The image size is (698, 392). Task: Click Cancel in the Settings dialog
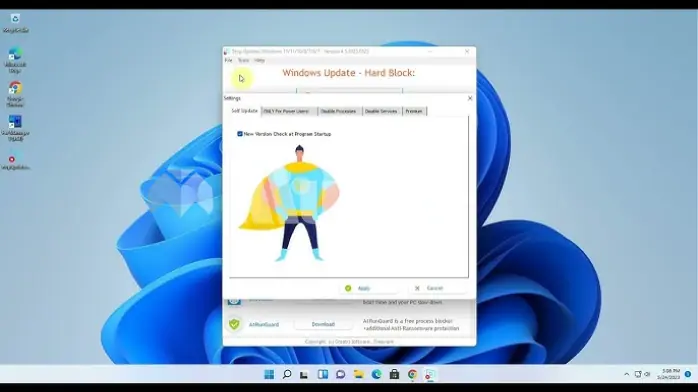pyautogui.click(x=437, y=288)
